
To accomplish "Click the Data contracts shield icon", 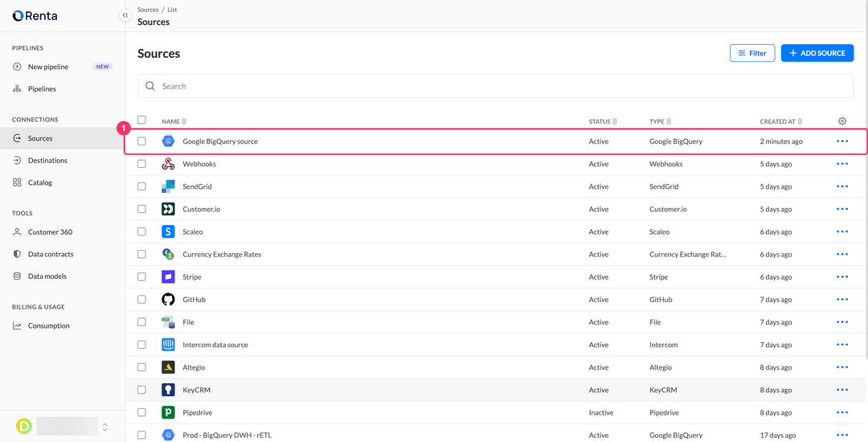I will click(17, 254).
